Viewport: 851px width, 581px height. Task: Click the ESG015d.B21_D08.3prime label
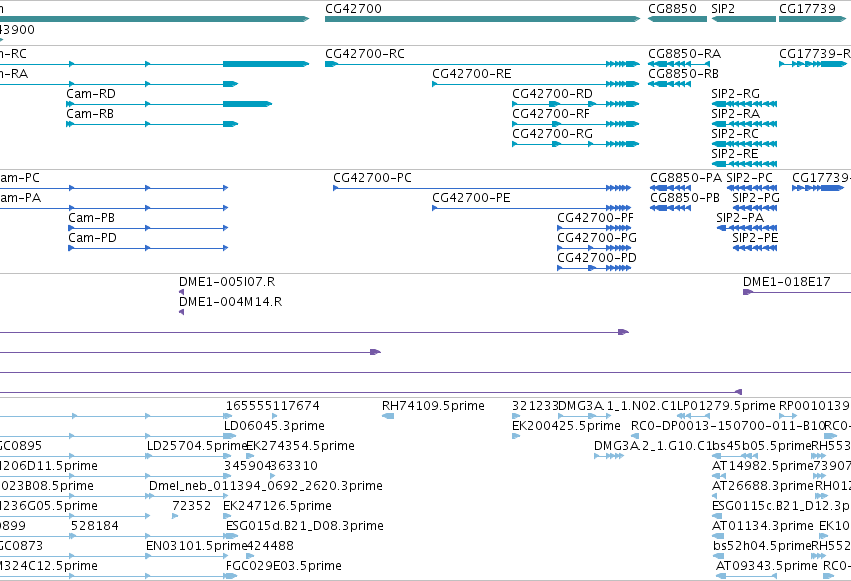[x=304, y=526]
